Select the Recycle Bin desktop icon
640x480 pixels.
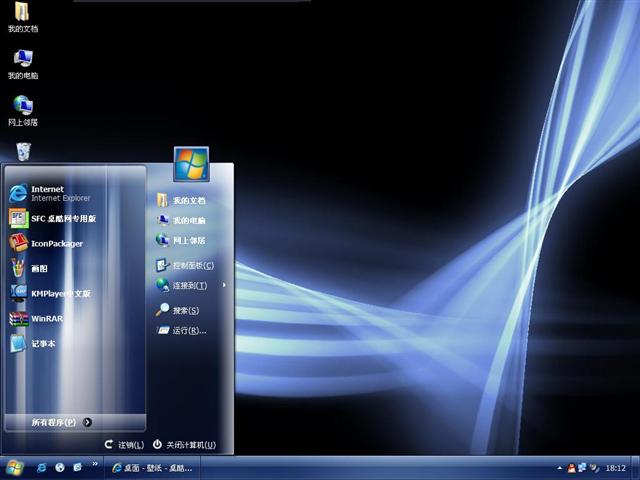click(x=23, y=152)
